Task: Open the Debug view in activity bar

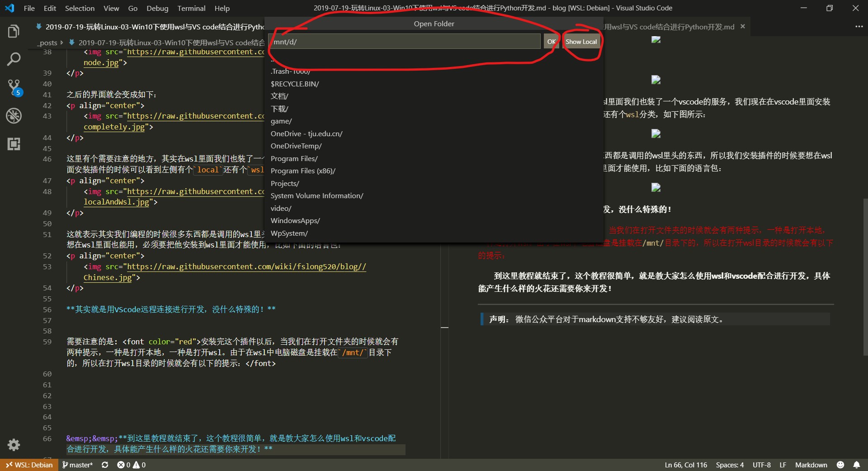Action: (x=14, y=116)
